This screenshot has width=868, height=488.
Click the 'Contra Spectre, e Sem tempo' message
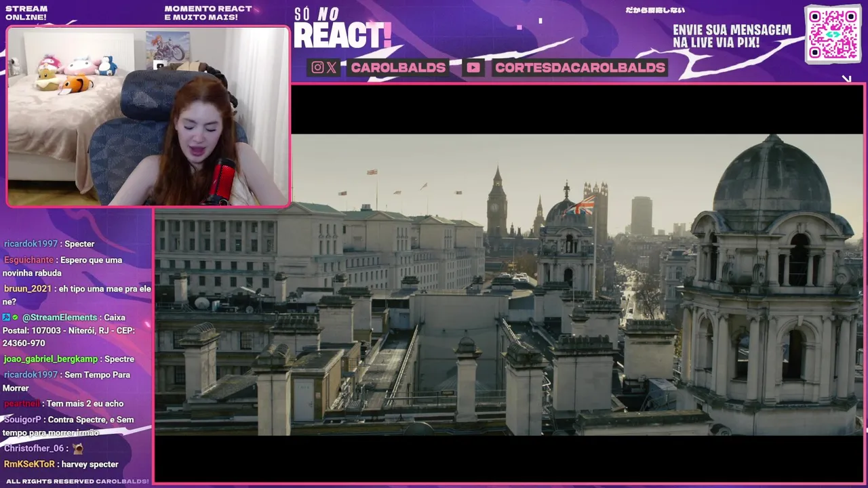tap(68, 426)
